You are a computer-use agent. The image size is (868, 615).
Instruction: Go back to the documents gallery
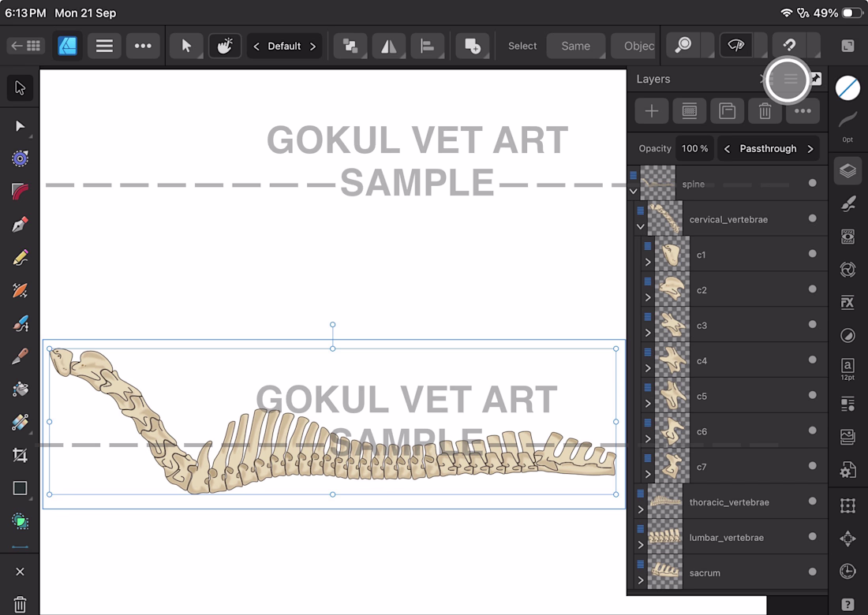click(26, 46)
